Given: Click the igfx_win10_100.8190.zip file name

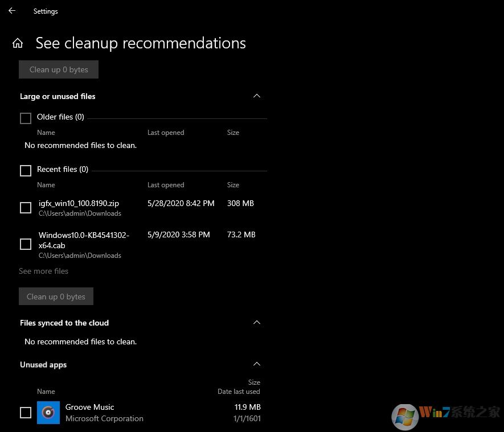Looking at the screenshot, I should pyautogui.click(x=79, y=203).
